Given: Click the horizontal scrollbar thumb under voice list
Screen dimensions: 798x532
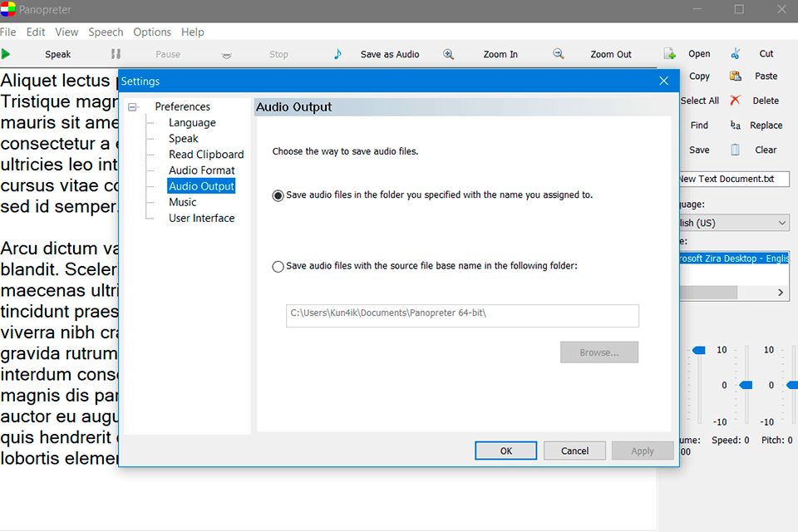Looking at the screenshot, I should tap(708, 293).
